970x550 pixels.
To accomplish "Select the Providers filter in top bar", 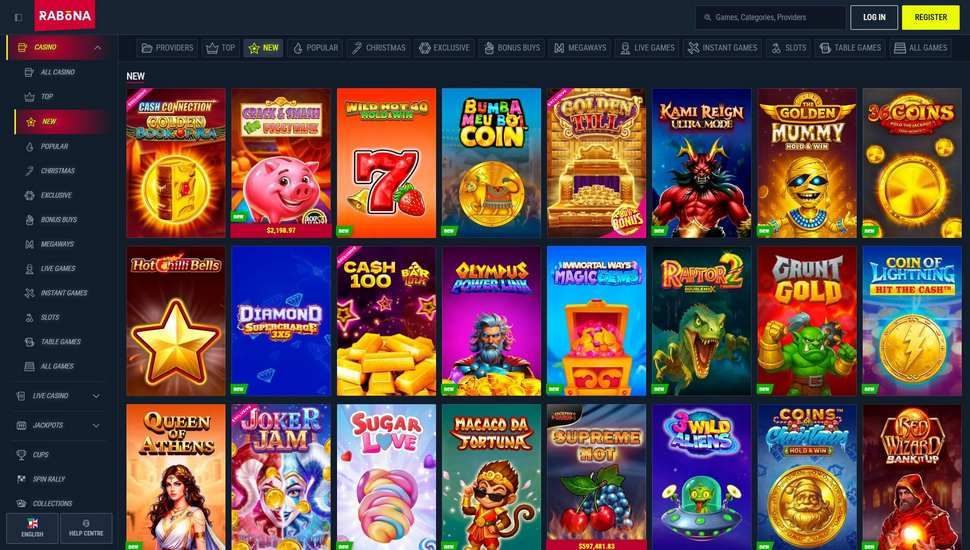I will click(x=167, y=48).
